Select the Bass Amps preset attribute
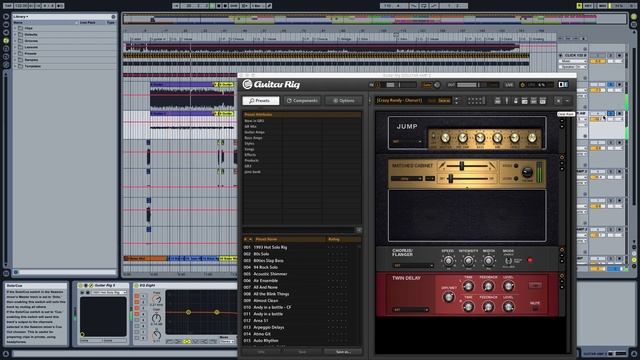 [253, 138]
